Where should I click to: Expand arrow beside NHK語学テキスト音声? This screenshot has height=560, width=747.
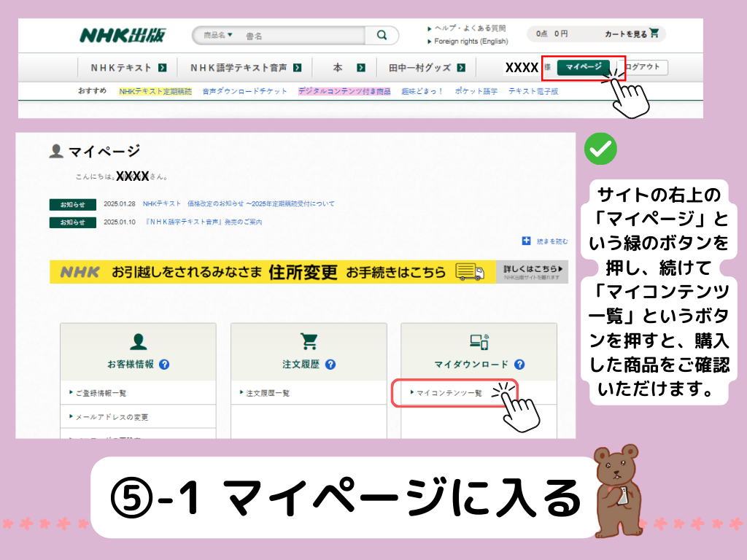tap(298, 68)
